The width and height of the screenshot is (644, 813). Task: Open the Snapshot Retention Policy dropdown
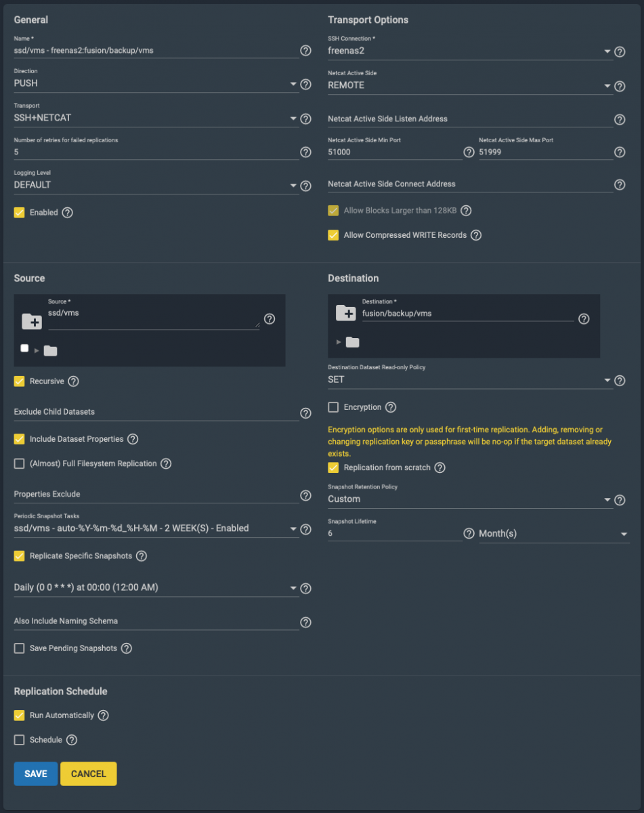(471, 499)
